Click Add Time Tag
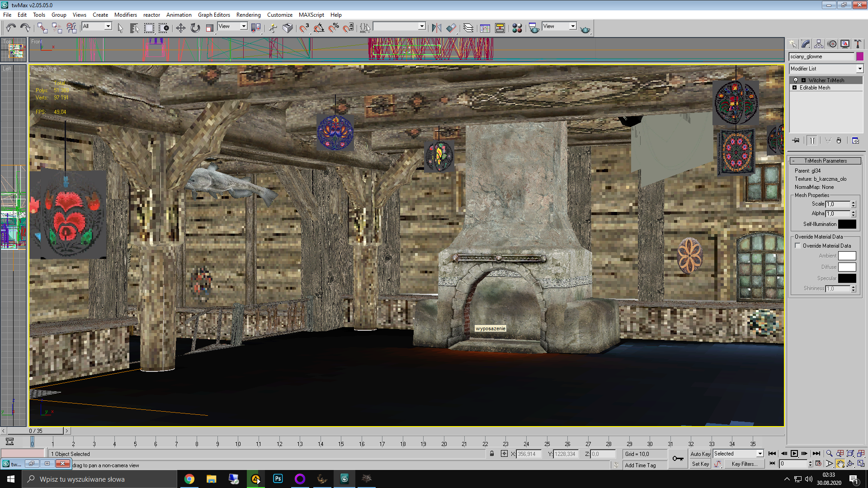868x488 pixels. click(x=640, y=465)
